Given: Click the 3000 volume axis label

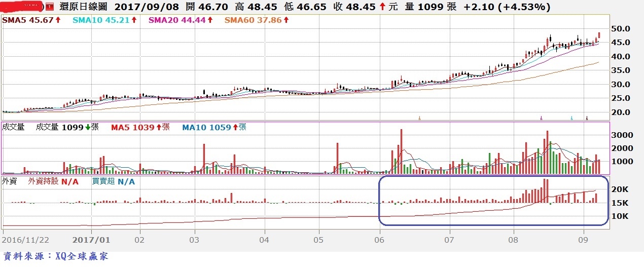Looking at the screenshot, I should click(622, 135).
